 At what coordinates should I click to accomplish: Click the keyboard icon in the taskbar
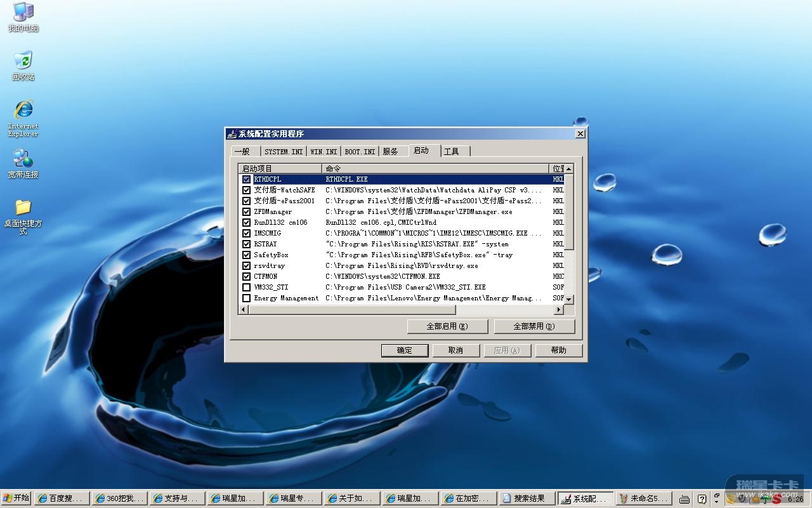pos(684,498)
